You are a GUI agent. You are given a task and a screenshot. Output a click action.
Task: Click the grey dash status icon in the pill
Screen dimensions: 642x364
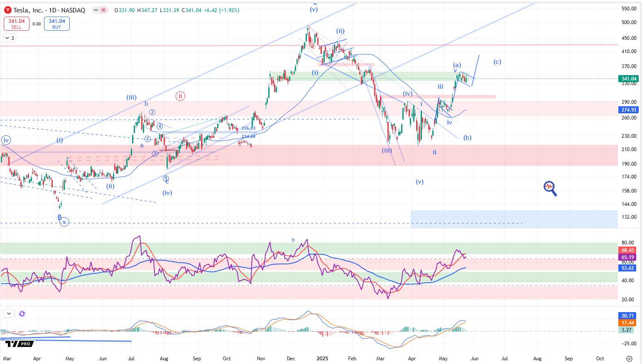coord(96,10)
